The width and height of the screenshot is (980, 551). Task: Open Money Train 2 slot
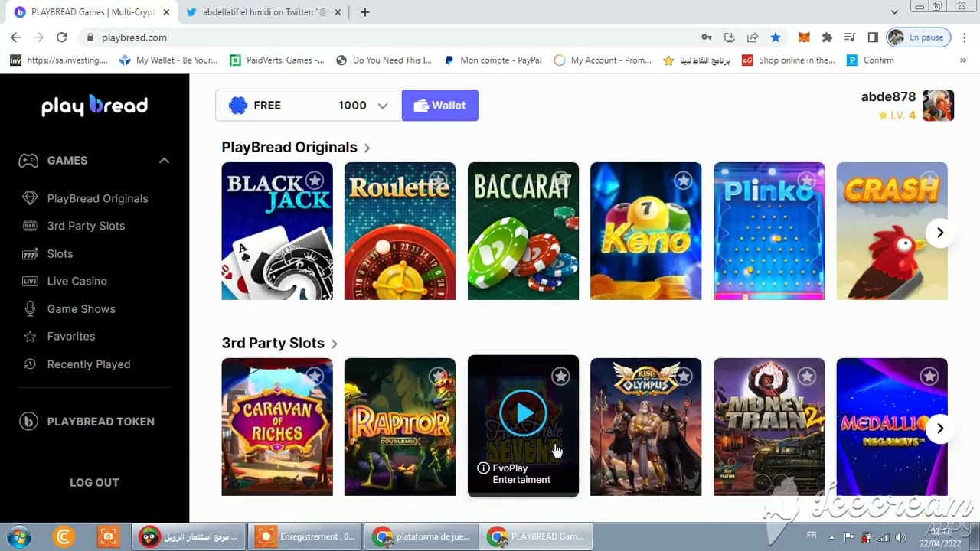click(x=769, y=427)
